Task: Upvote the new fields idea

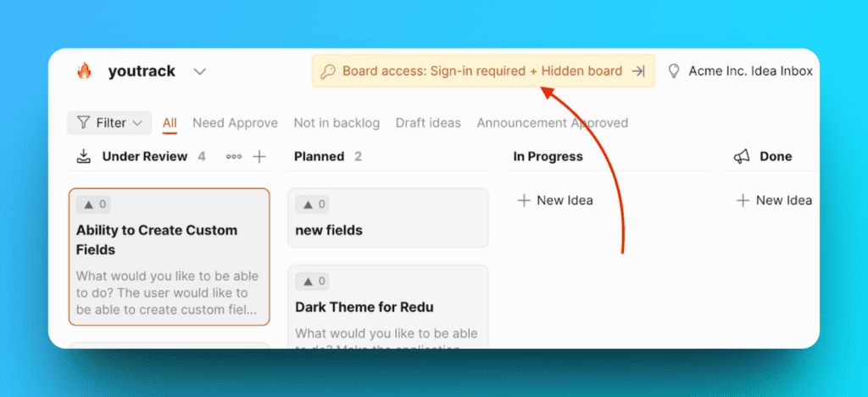Action: click(312, 204)
